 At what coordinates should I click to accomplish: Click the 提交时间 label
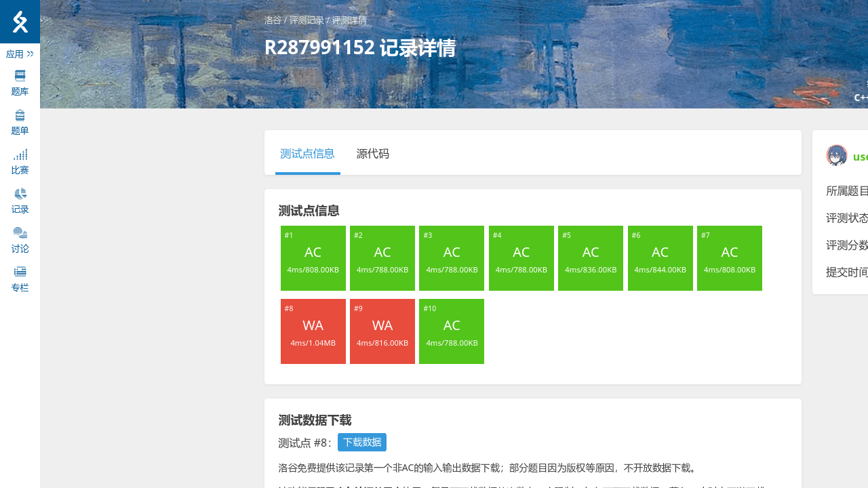click(x=847, y=272)
